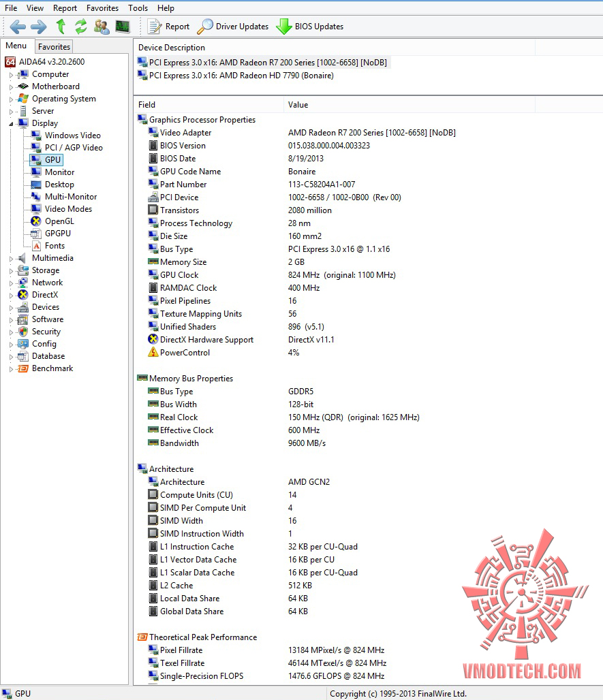Expand the Computer tree node
The height and width of the screenshot is (700, 603).
(x=11, y=75)
